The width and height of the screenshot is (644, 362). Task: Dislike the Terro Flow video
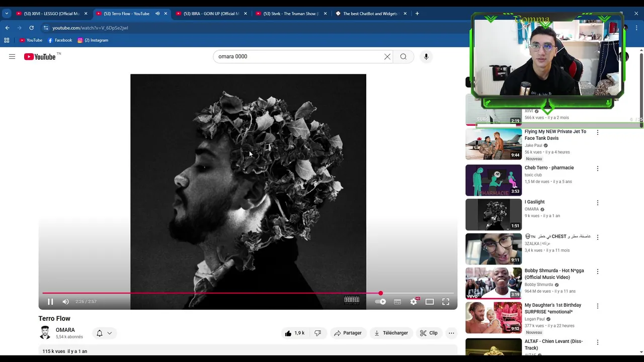pos(317,333)
